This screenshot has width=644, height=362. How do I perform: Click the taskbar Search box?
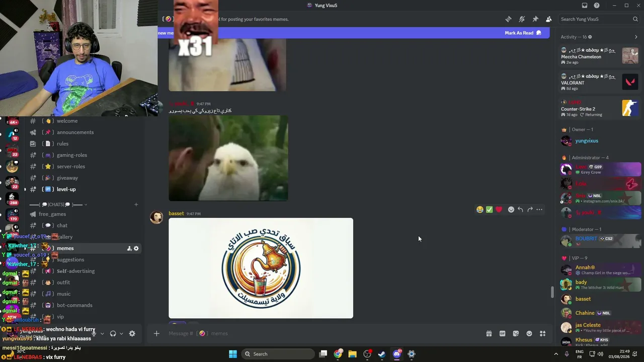[278, 354]
